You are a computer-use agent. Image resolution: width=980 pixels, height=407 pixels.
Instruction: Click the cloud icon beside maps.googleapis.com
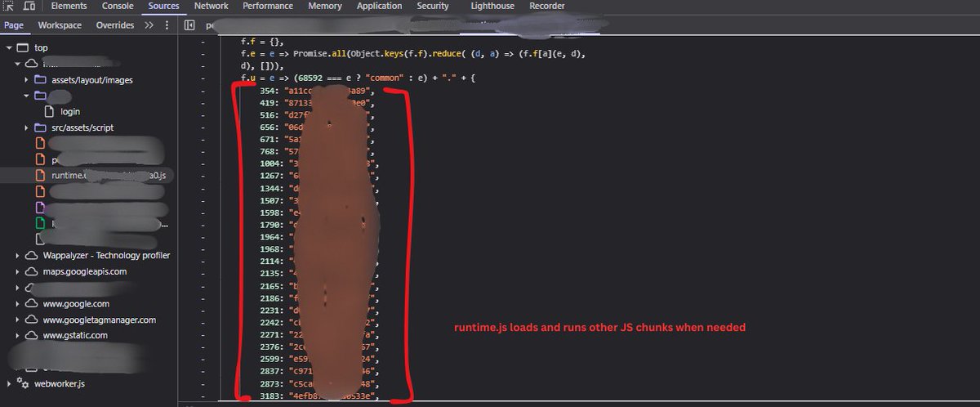[32, 271]
